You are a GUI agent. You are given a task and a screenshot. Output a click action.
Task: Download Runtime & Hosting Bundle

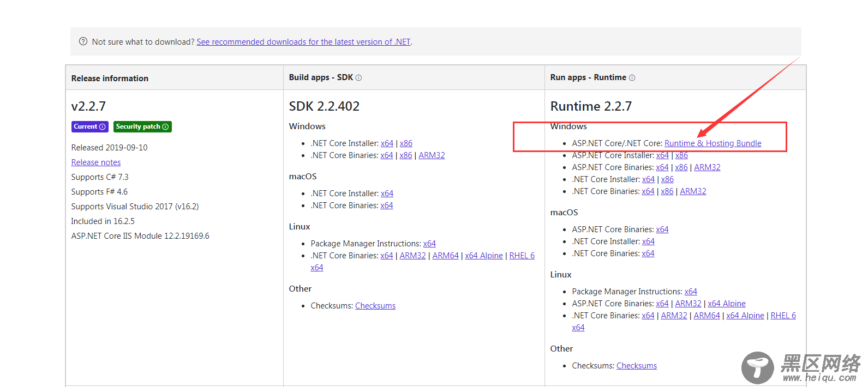[713, 143]
